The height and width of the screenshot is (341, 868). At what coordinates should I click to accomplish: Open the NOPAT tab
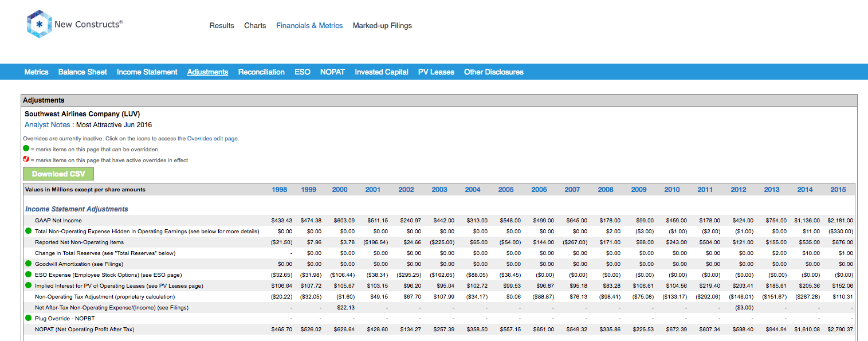332,72
